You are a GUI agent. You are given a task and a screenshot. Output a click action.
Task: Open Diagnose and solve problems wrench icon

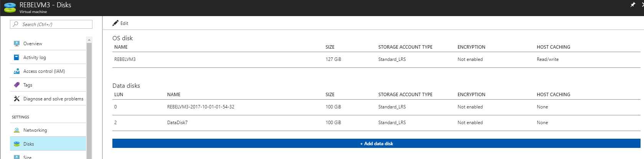(16, 98)
